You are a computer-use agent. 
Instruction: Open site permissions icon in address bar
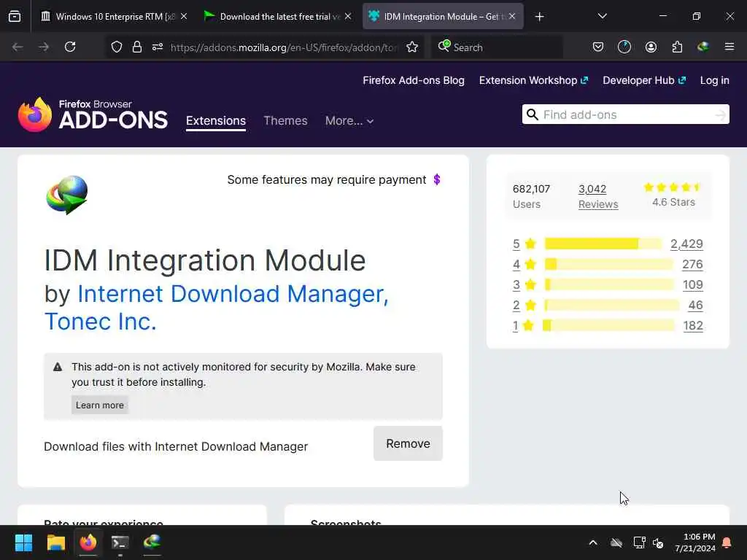click(x=158, y=47)
